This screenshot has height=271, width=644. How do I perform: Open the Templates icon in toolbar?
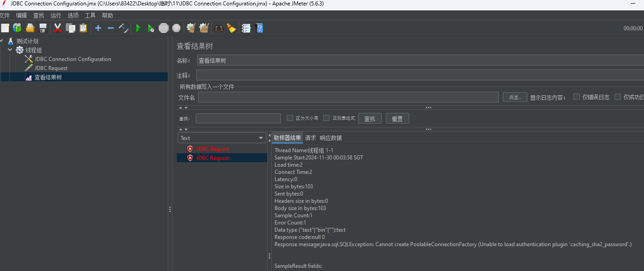(17, 28)
